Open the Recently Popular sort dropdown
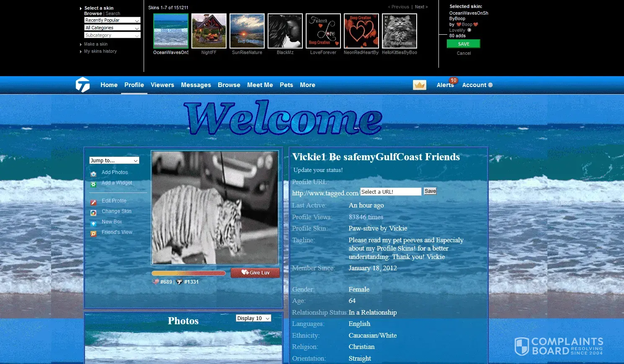Viewport: 624px width, 364px height. (112, 20)
